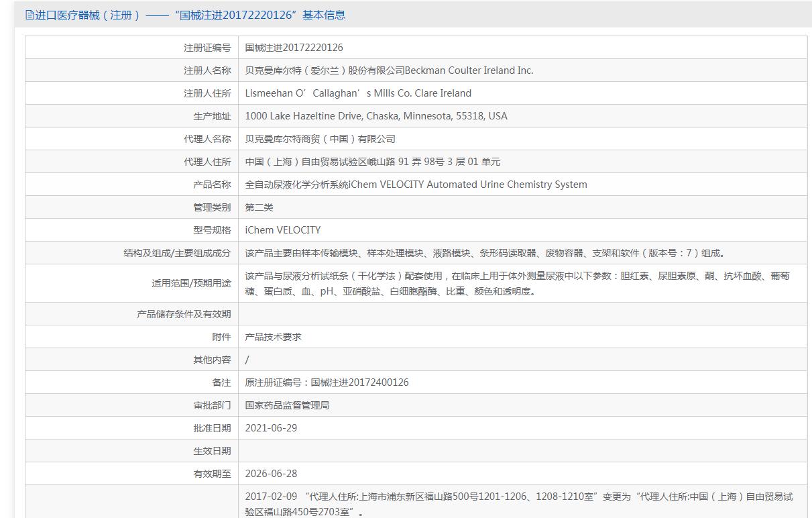This screenshot has height=518, width=812.
Task: Click the label '生产地址'
Action: (x=212, y=116)
